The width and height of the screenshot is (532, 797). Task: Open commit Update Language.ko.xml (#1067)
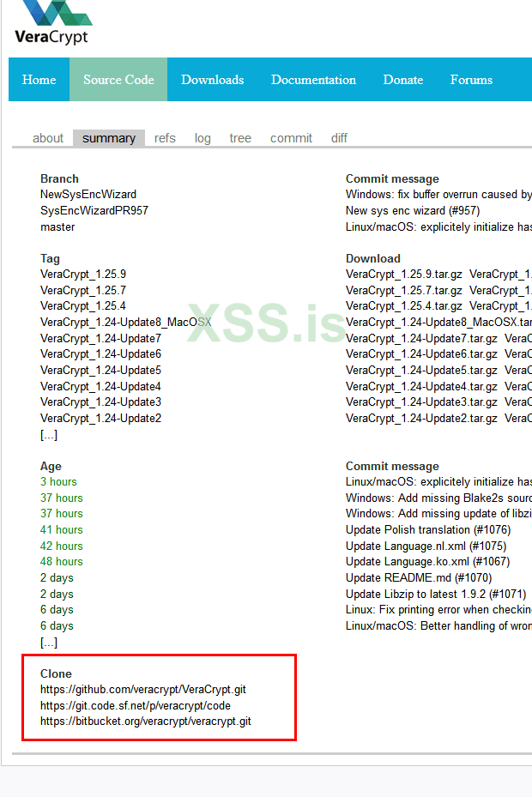point(427,562)
